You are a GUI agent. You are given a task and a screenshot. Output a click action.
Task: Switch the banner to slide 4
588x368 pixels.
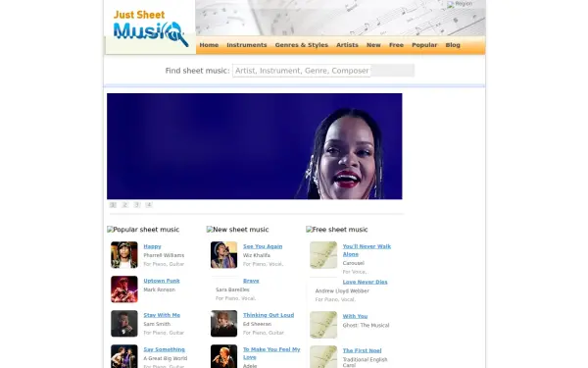click(149, 205)
